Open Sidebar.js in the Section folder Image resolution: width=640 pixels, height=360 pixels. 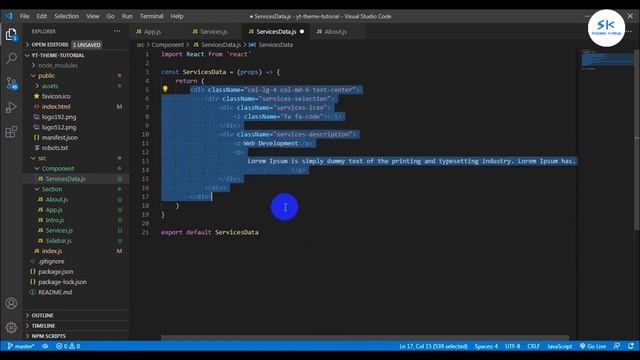point(58,241)
